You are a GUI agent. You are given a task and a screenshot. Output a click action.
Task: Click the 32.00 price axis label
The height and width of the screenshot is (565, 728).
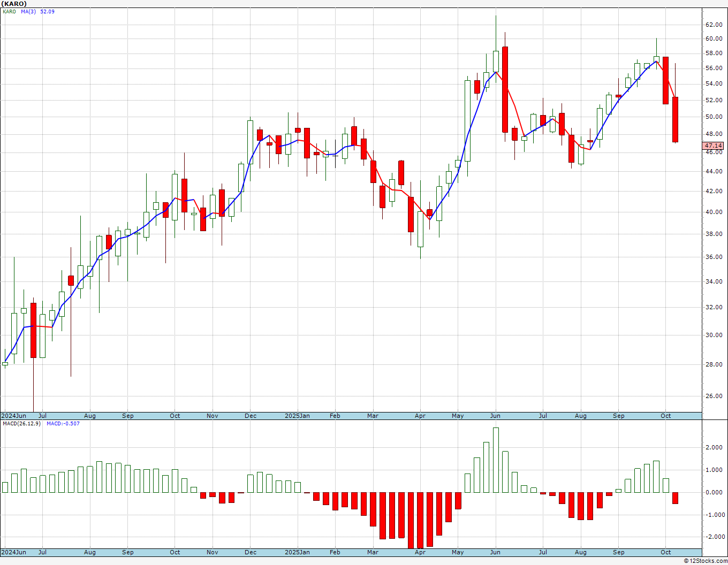tap(714, 307)
